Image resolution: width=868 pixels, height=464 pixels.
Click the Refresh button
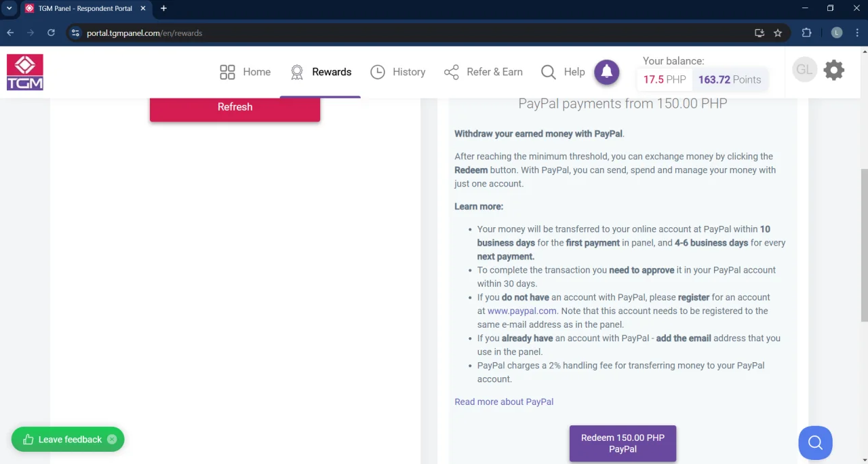235,109
